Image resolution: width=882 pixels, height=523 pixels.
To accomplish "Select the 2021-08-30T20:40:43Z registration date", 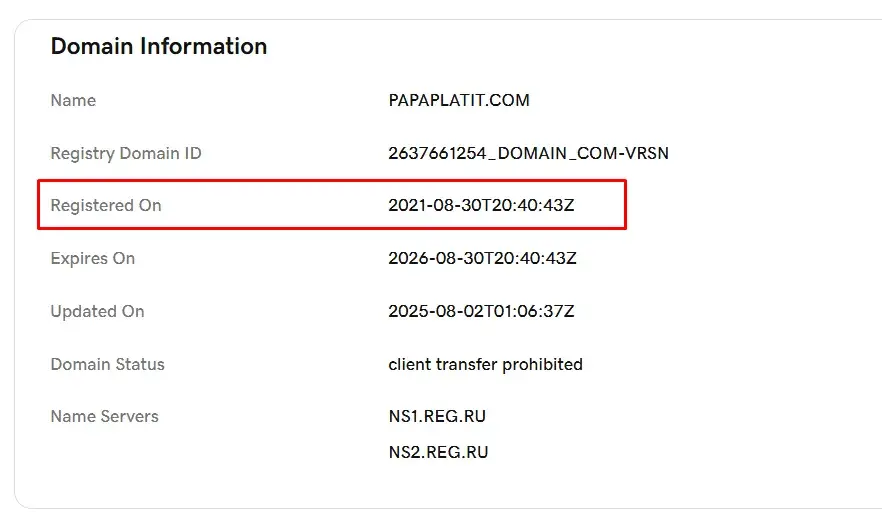I will pyautogui.click(x=481, y=205).
